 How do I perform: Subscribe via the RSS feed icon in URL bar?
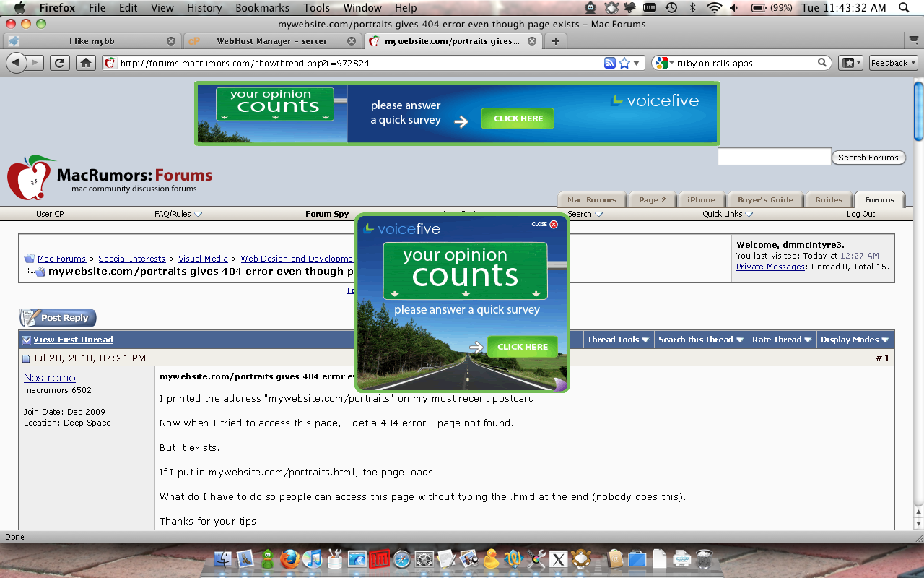click(610, 63)
